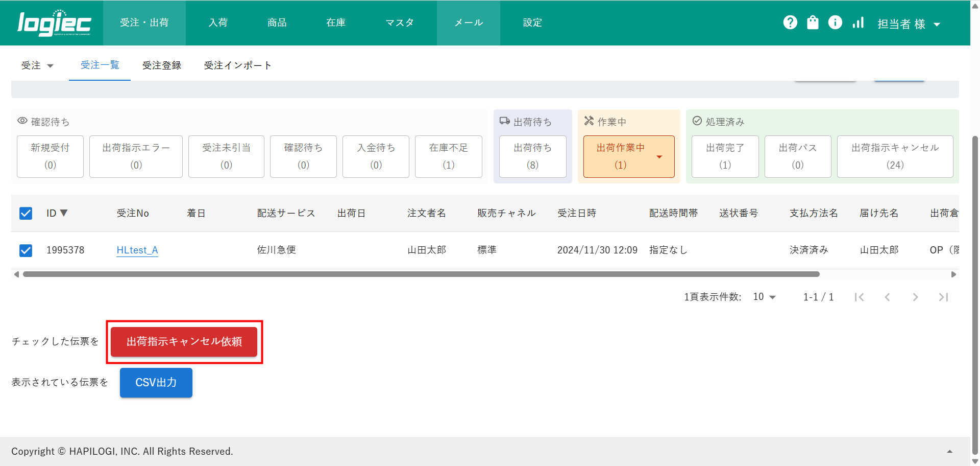Open the information circle icon
The height and width of the screenshot is (466, 980).
(x=835, y=22)
